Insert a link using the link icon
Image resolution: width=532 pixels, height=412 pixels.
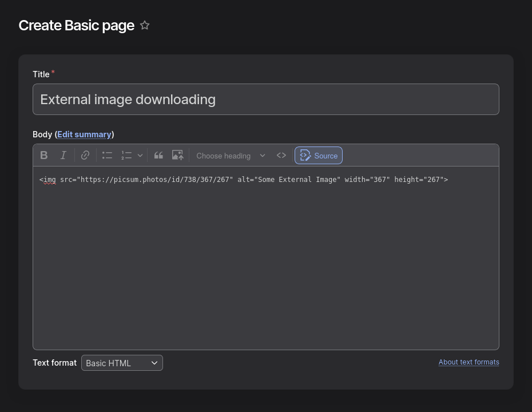85,156
